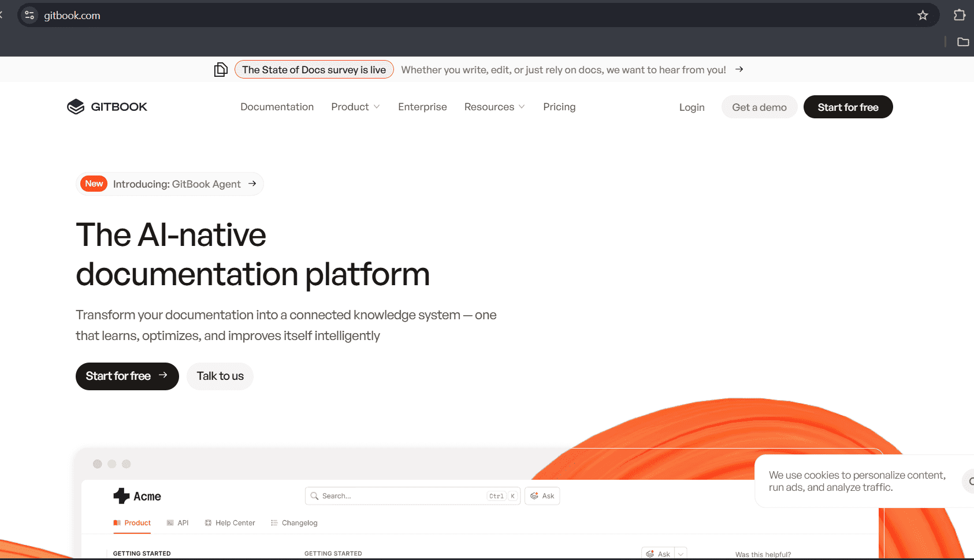Click the lower Ask button near feedback

pyautogui.click(x=658, y=554)
